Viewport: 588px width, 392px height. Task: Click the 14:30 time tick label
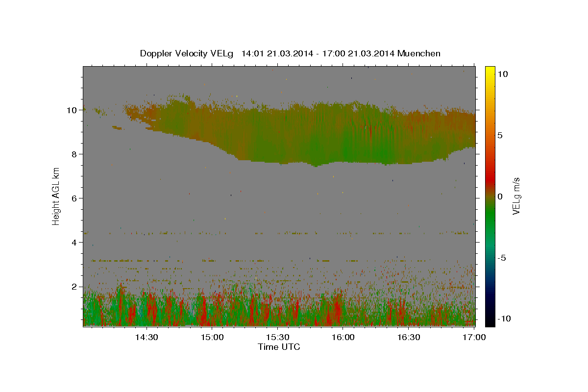coord(147,337)
